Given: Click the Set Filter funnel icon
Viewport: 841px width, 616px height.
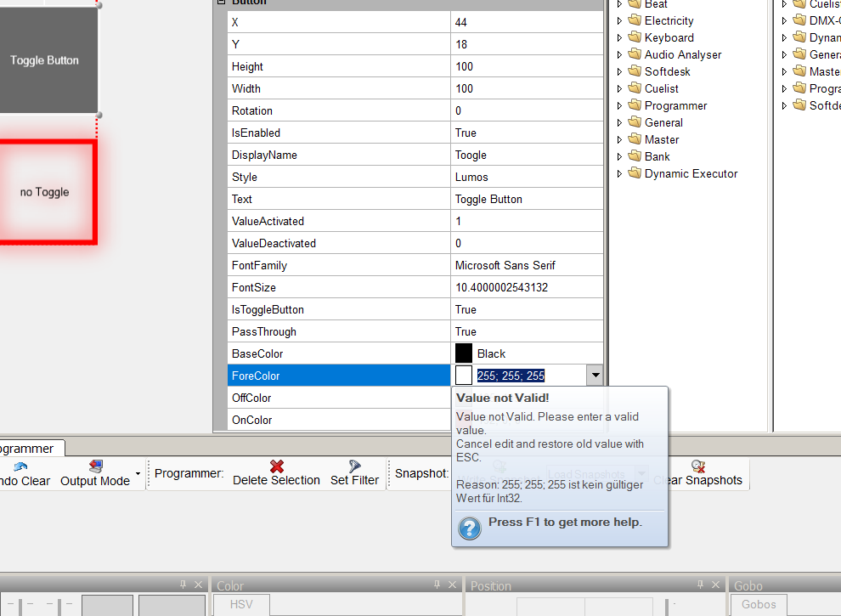Looking at the screenshot, I should click(x=354, y=466).
